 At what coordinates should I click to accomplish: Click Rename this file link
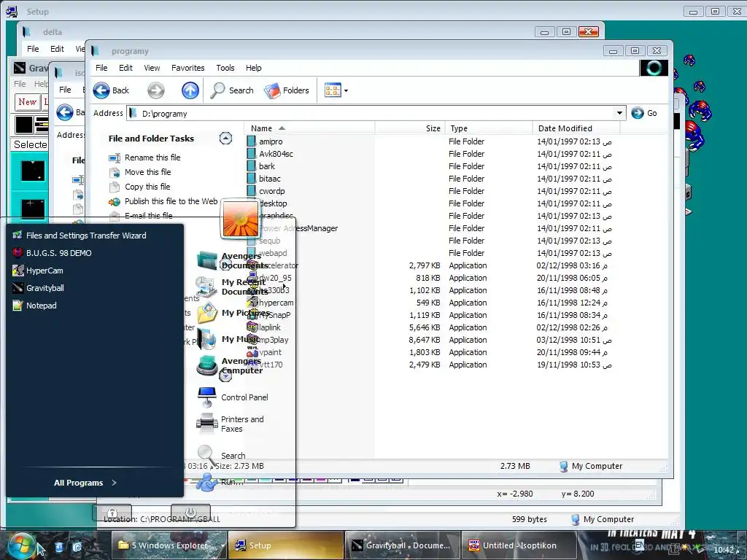152,157
